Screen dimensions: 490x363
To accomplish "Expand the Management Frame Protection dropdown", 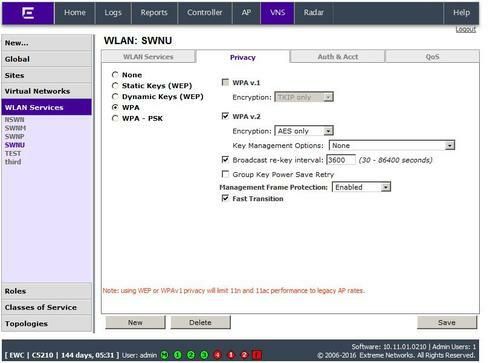I will pyautogui.click(x=361, y=187).
